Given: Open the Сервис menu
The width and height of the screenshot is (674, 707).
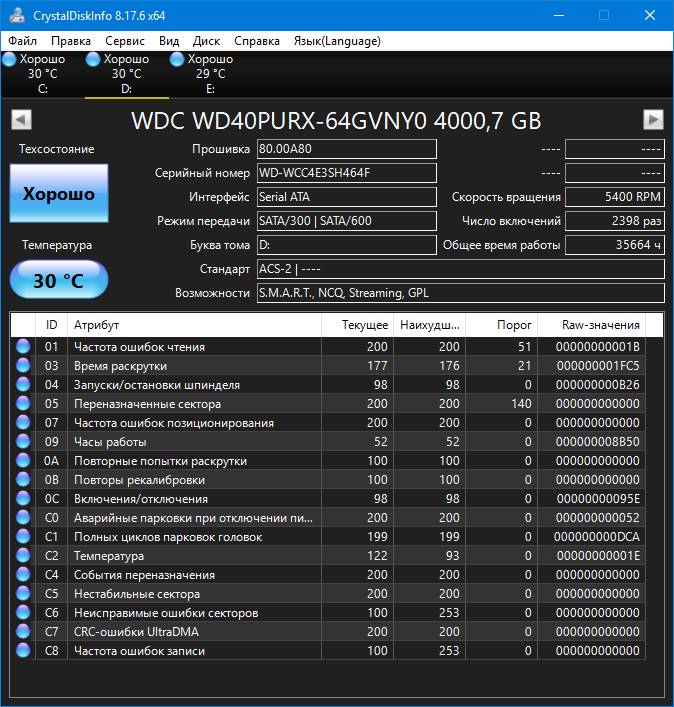Looking at the screenshot, I should point(124,41).
